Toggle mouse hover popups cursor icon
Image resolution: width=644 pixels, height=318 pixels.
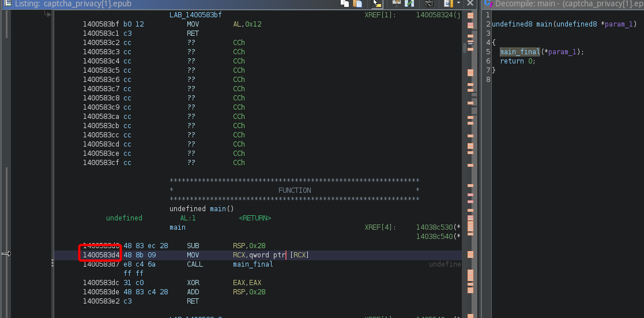pos(376,3)
